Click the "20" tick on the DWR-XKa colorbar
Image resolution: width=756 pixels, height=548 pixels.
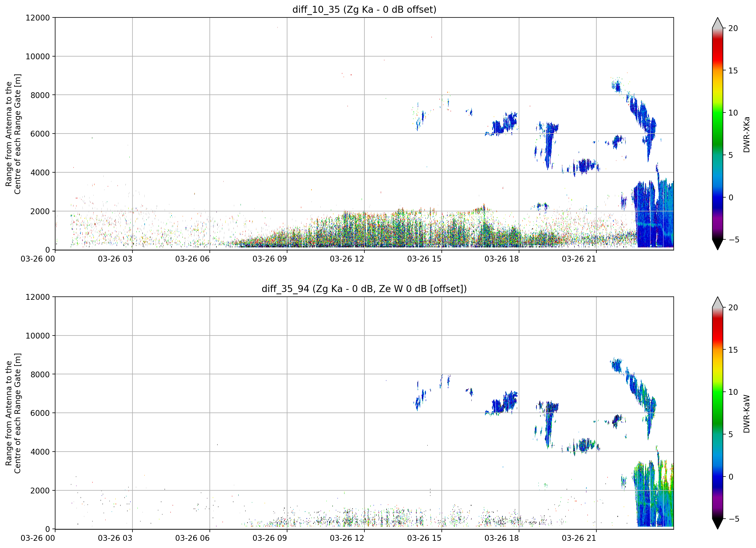[x=733, y=28]
